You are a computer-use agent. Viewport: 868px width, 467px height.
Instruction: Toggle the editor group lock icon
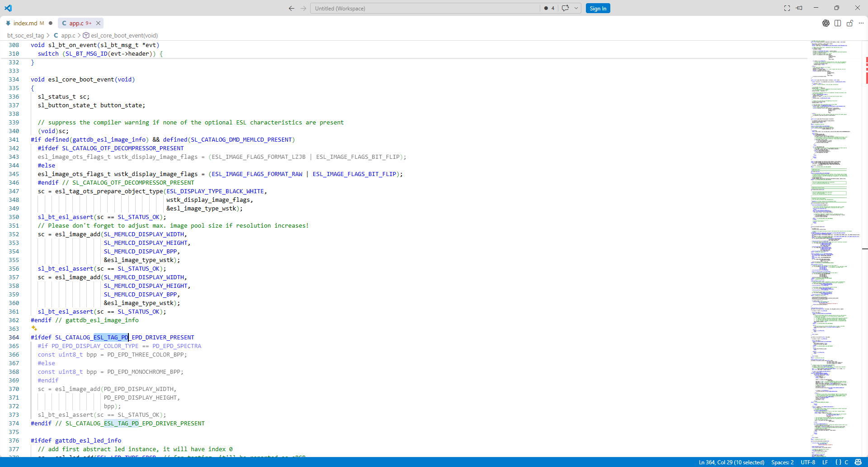[x=850, y=23]
